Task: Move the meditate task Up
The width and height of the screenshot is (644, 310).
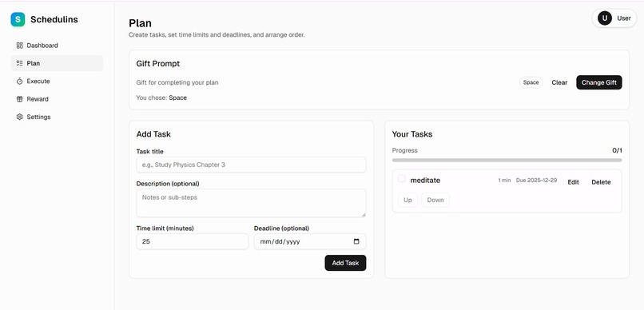Action: [x=407, y=200]
